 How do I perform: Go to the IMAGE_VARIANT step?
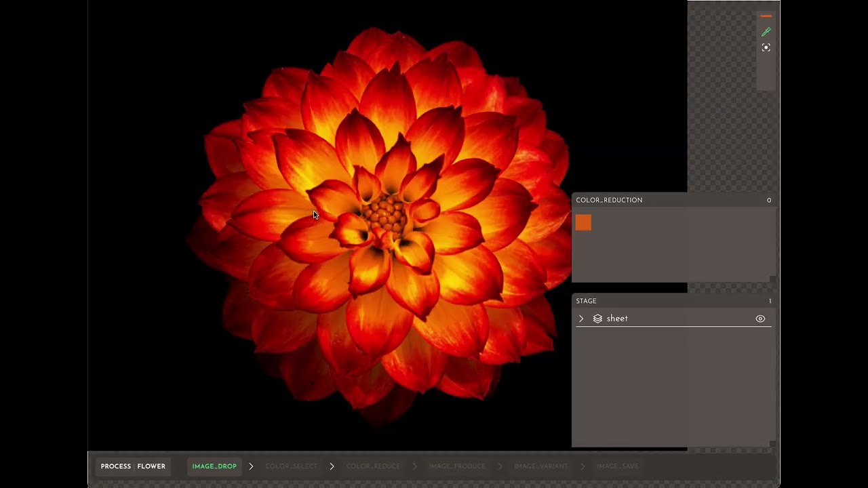540,466
